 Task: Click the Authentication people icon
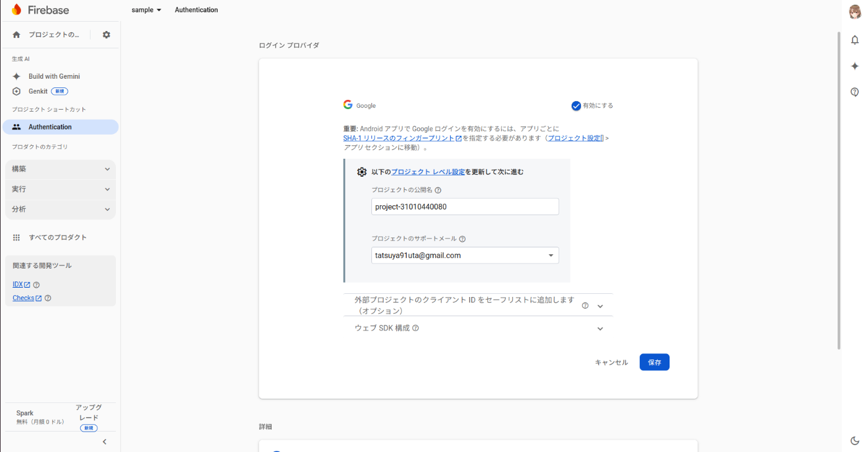(x=17, y=127)
